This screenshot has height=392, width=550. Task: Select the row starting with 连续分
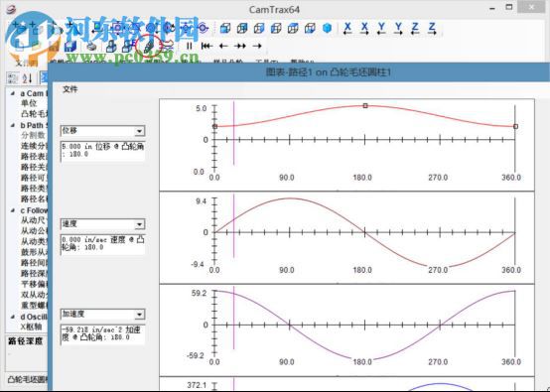coord(34,146)
